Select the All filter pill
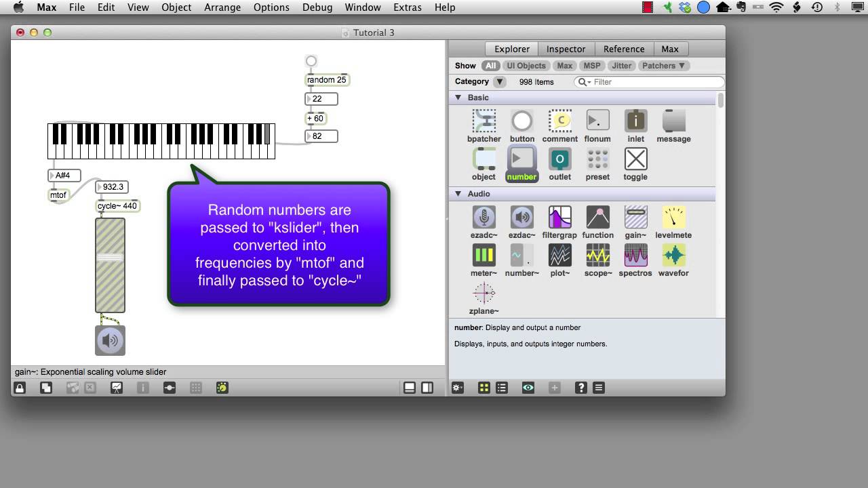868x488 pixels. (491, 66)
